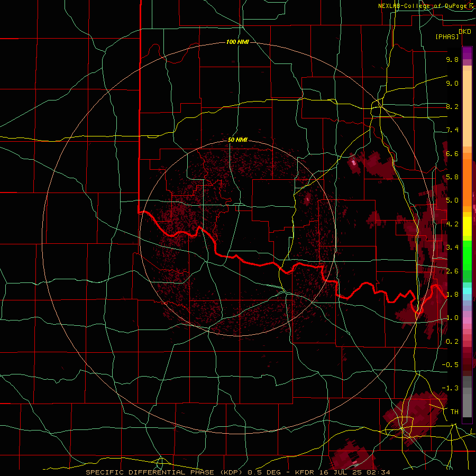Click the TH threshold label
Image resolution: width=476 pixels, height=476 pixels.
pos(454,412)
